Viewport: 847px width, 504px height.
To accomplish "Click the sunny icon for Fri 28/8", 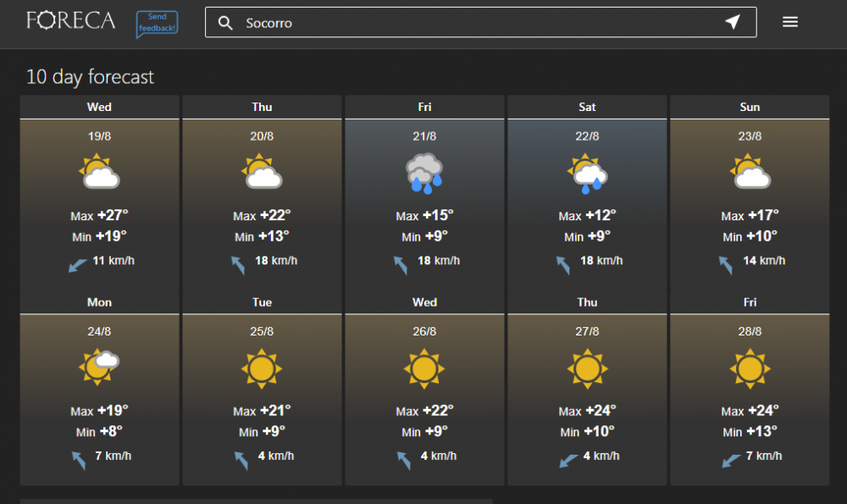I will 750,368.
